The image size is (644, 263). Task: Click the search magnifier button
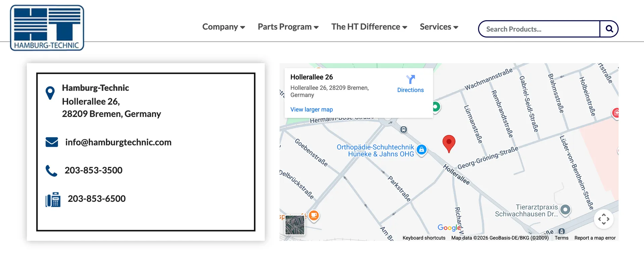pyautogui.click(x=609, y=29)
